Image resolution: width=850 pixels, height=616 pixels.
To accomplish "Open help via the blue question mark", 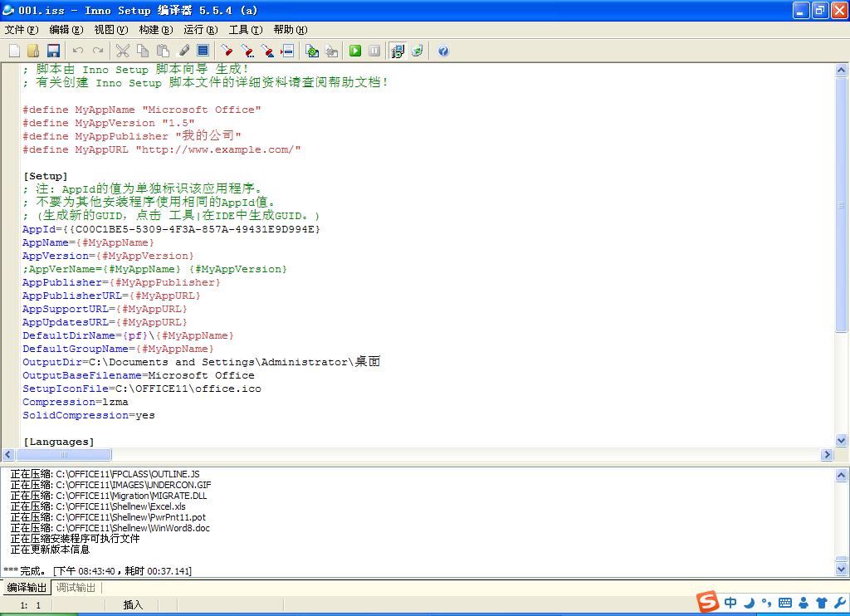I will point(443,51).
